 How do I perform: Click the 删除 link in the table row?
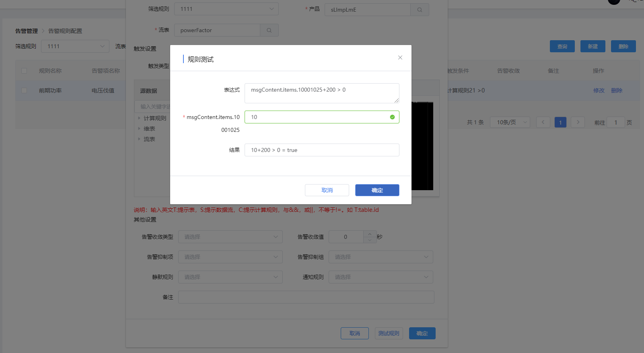(616, 90)
